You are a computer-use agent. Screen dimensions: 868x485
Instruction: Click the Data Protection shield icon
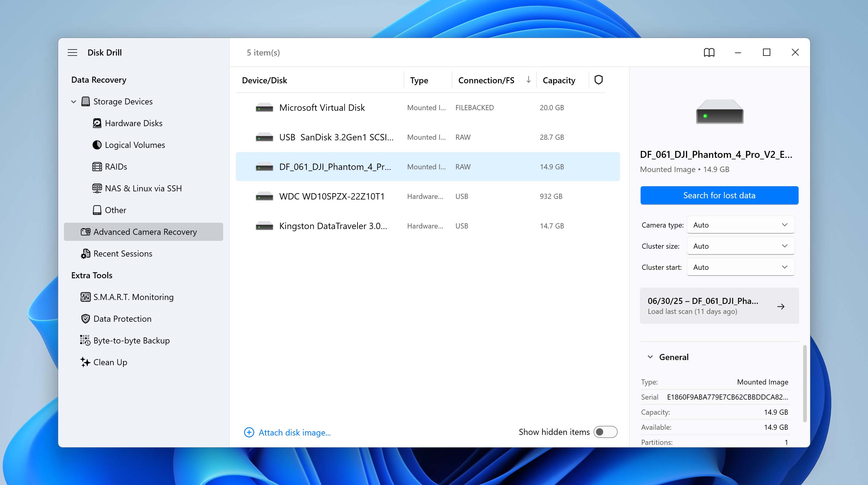86,319
